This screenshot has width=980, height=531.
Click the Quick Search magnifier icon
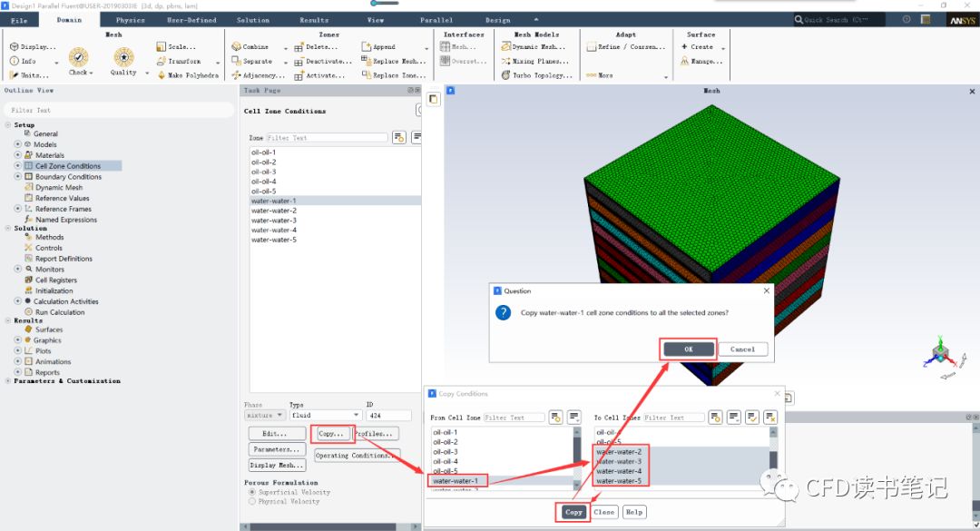(x=799, y=20)
